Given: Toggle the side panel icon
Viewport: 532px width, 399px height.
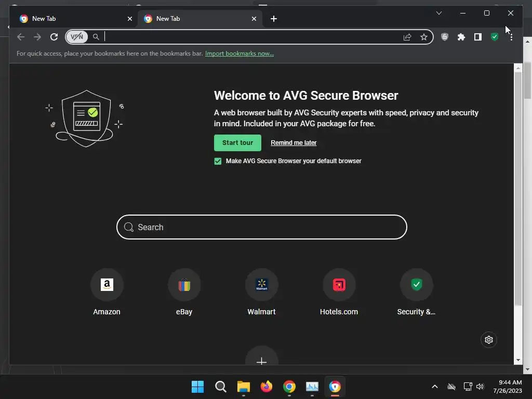Looking at the screenshot, I should point(478,37).
